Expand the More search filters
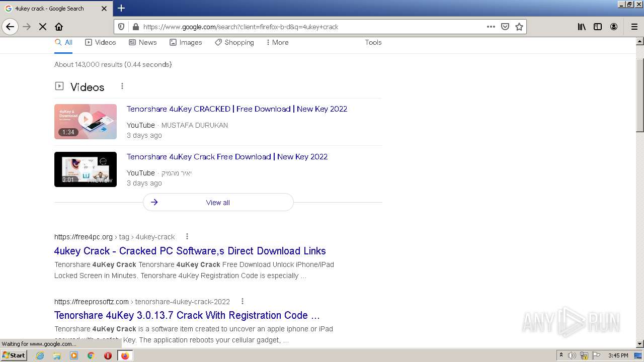 point(277,43)
